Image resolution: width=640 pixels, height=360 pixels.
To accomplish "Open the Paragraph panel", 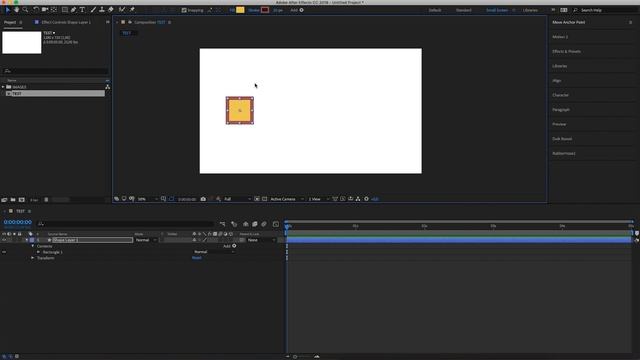I will (x=561, y=110).
